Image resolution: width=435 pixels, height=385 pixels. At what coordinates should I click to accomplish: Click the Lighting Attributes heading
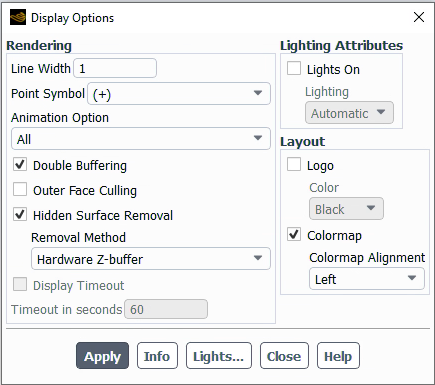pos(341,46)
